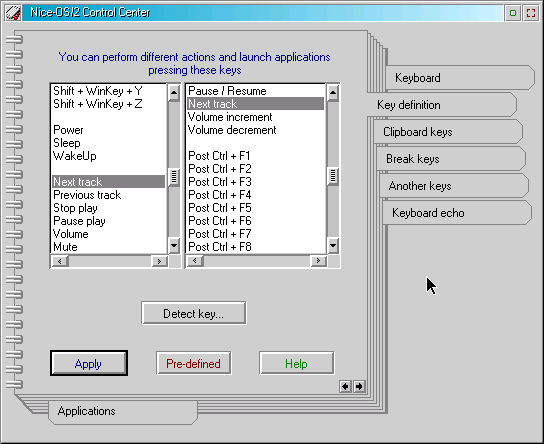
Task: Click the Apply button
Action: pyautogui.click(x=89, y=363)
